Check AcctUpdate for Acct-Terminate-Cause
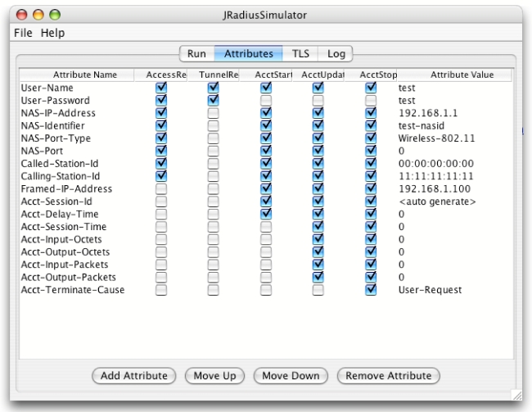532x412 pixels. (x=318, y=290)
